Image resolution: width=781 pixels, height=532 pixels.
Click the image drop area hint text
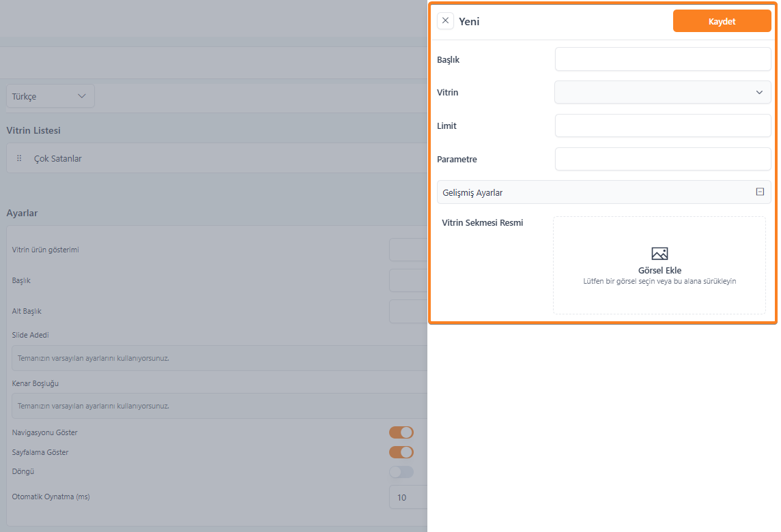659,281
